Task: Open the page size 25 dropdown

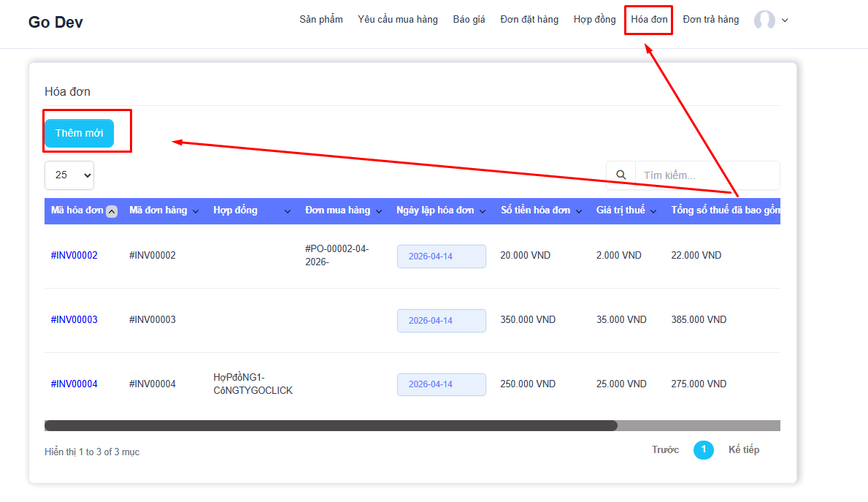Action: (69, 175)
